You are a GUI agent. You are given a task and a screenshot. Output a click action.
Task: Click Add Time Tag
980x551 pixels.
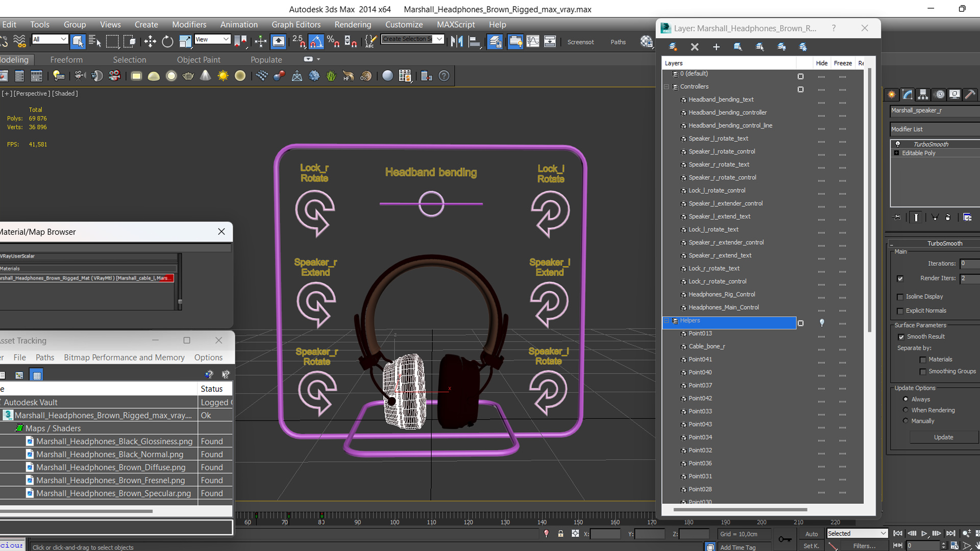coord(738,547)
